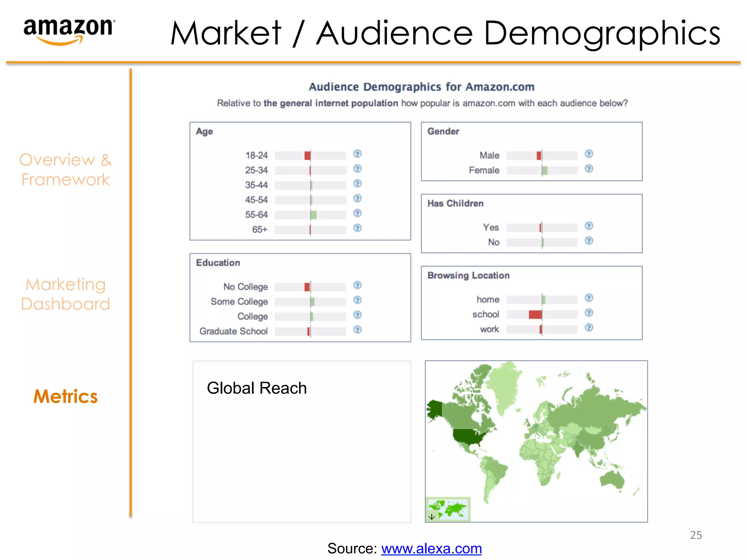This screenshot has width=747, height=560.
Task: Click the 'Education' panel title
Action: [218, 263]
